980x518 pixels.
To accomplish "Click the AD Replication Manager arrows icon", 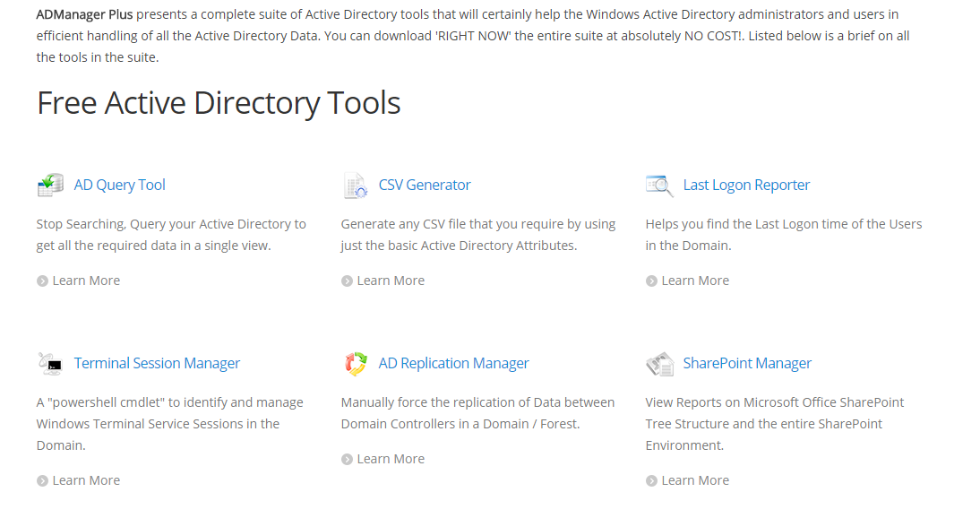I will pyautogui.click(x=356, y=364).
